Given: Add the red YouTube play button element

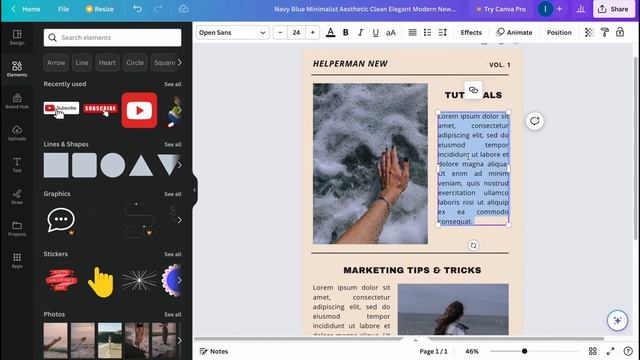Looking at the screenshot, I should click(139, 110).
